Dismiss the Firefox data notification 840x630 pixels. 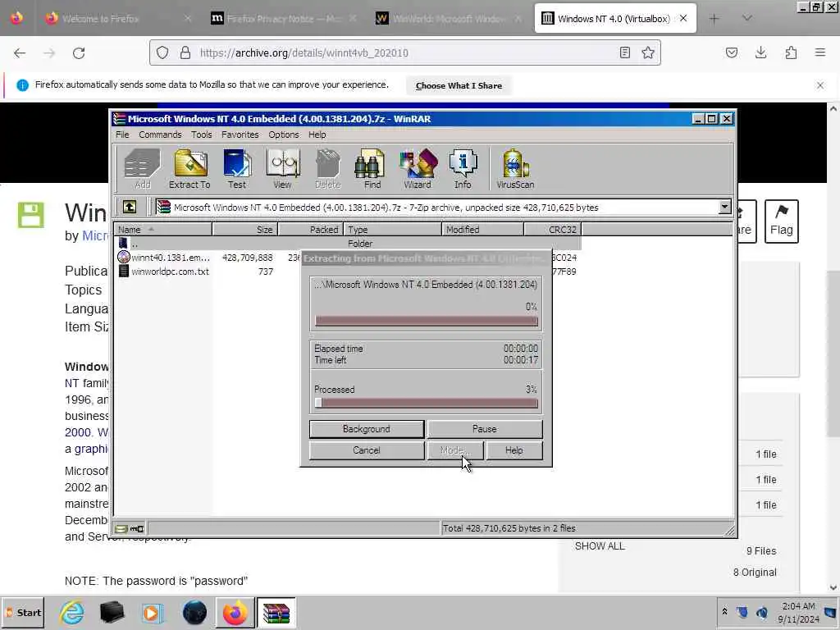tap(819, 85)
